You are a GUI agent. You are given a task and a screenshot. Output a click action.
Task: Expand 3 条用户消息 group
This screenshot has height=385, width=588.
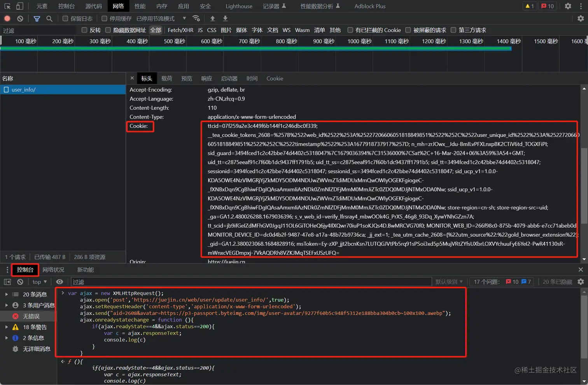pyautogui.click(x=7, y=305)
